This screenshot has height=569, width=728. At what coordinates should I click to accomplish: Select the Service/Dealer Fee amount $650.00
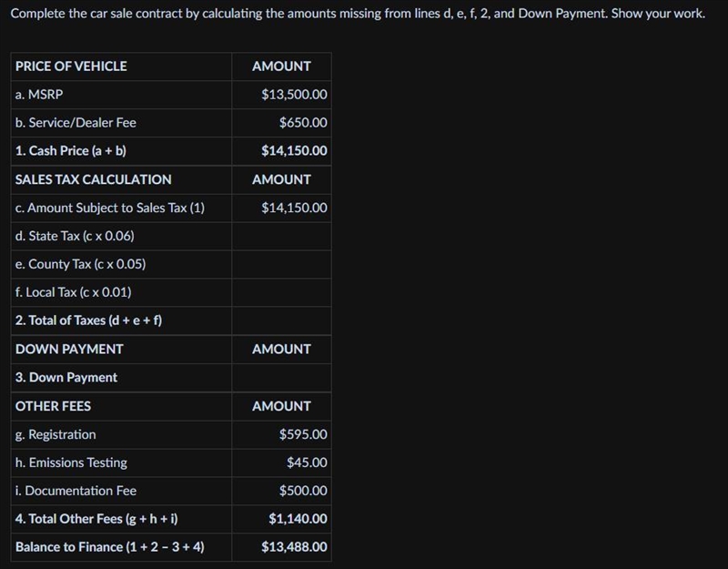tap(303, 123)
